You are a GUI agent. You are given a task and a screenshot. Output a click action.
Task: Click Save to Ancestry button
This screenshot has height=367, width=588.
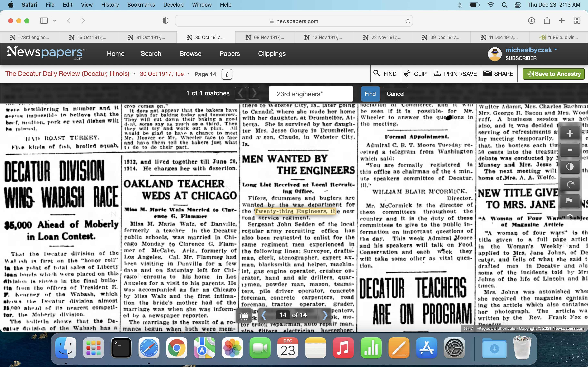point(553,74)
